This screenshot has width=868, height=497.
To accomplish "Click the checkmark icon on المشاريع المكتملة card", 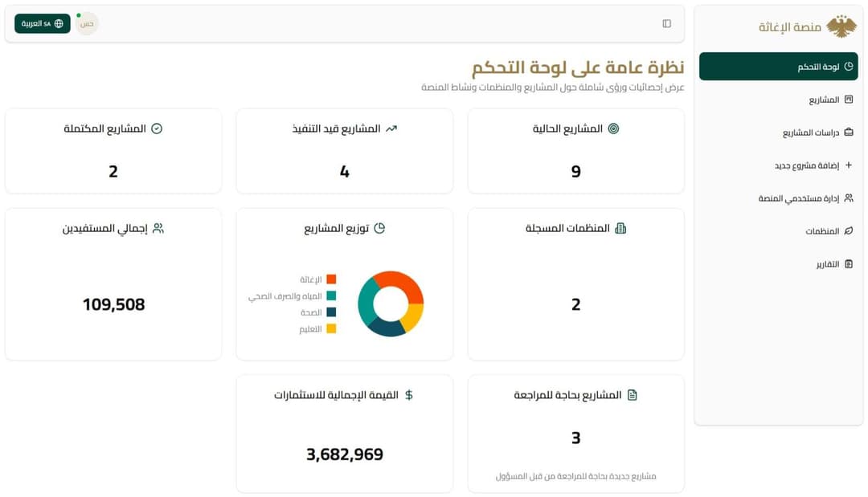I will [x=158, y=128].
